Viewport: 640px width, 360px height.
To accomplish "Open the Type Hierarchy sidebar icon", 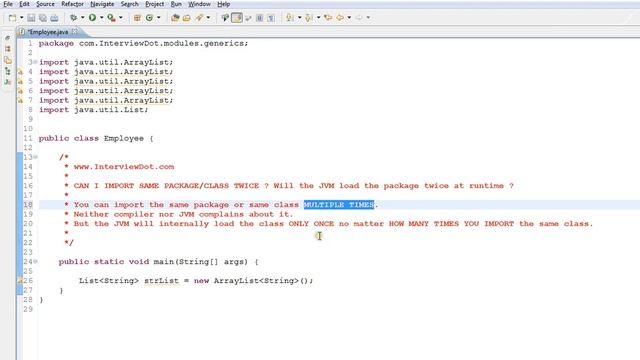I will pos(7,71).
